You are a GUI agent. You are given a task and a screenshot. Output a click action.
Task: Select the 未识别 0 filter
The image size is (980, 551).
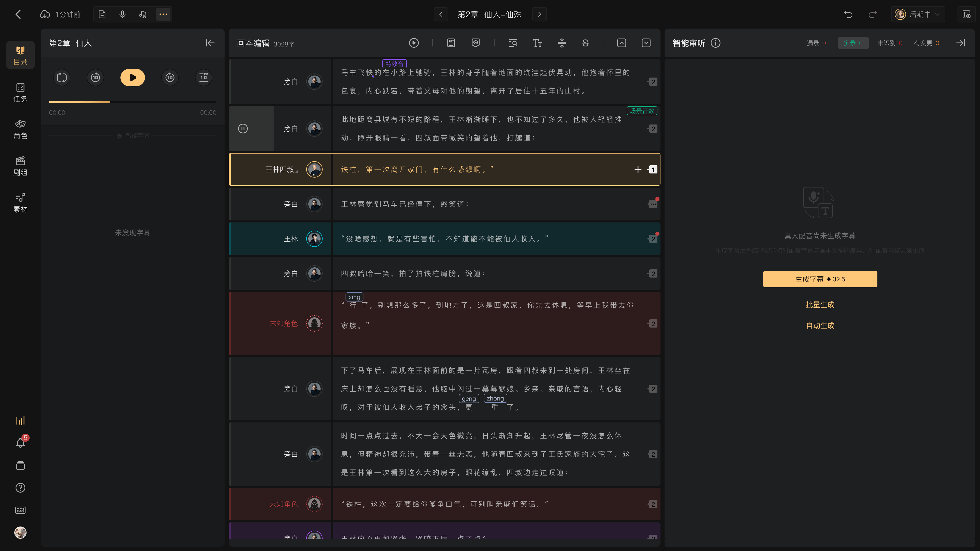click(x=890, y=43)
